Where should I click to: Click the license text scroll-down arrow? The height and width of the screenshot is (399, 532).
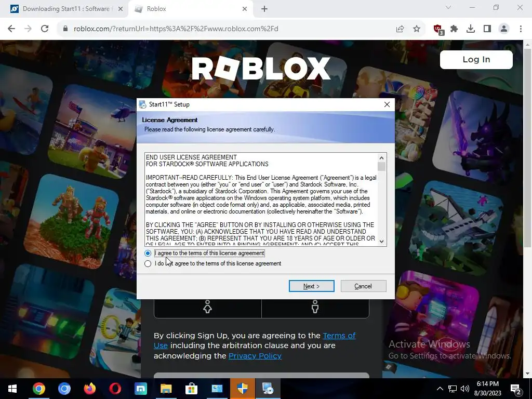coord(381,241)
